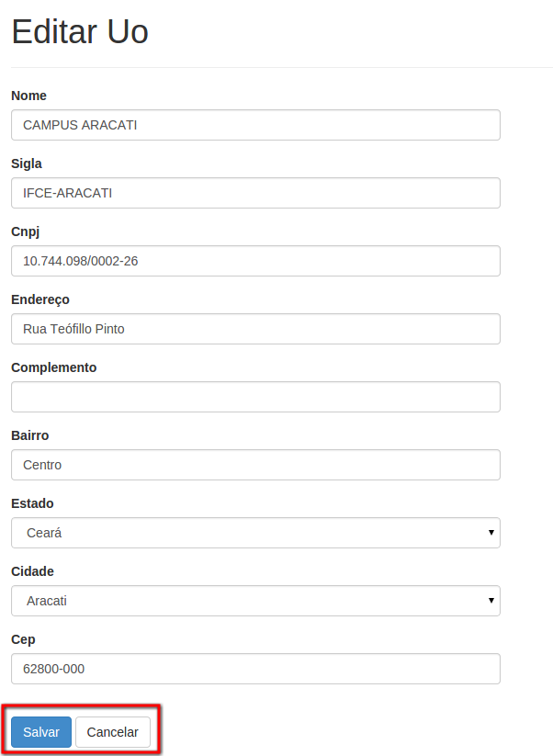This screenshot has height=756, width=553.
Task: Click the Cep label
Action: point(23,640)
